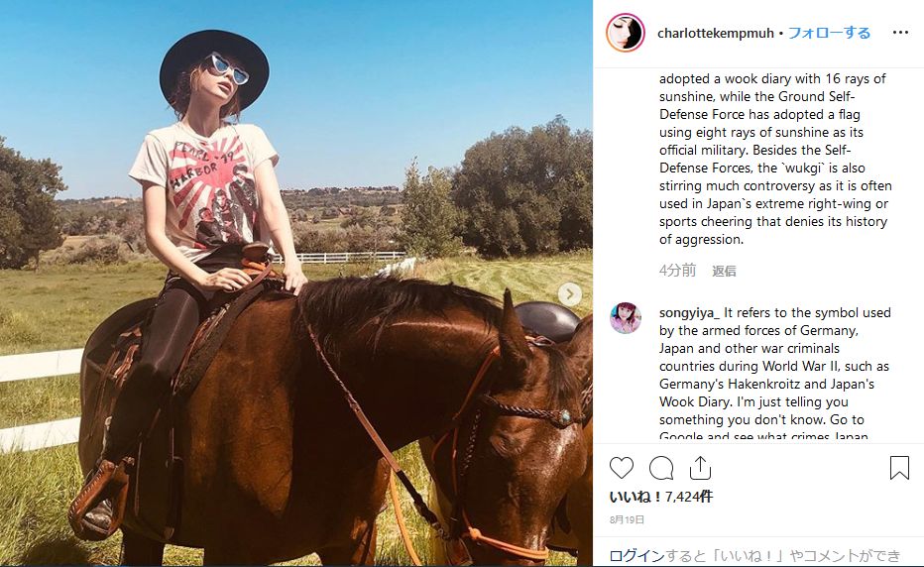
Task: Open the comment speech bubble icon
Action: pyautogui.click(x=661, y=468)
